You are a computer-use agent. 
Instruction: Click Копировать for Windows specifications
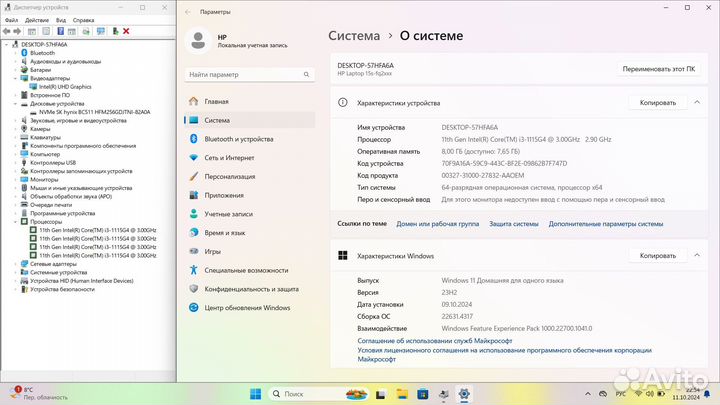pyautogui.click(x=658, y=255)
